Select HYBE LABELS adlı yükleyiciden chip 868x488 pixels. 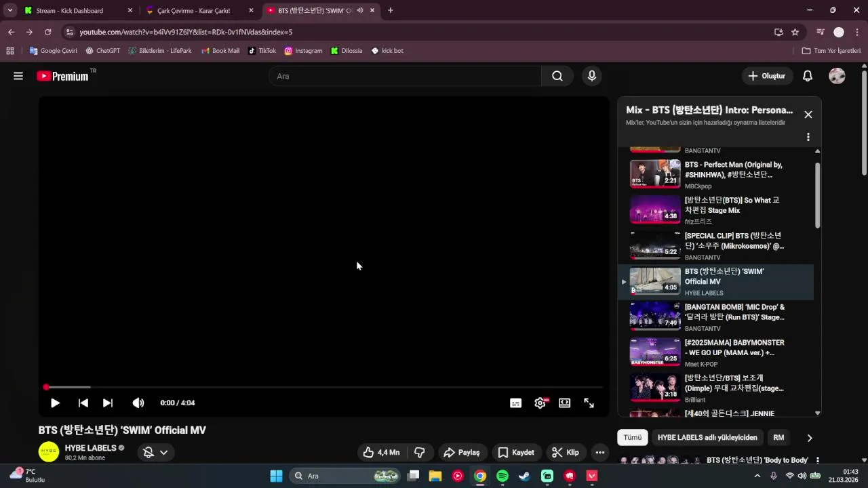pos(707,437)
